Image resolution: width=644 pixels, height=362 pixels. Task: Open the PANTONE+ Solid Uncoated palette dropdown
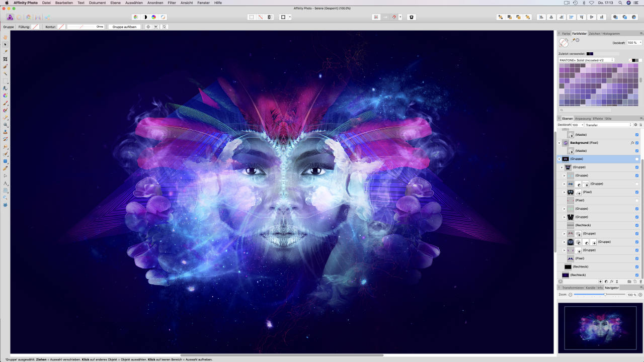[586, 60]
